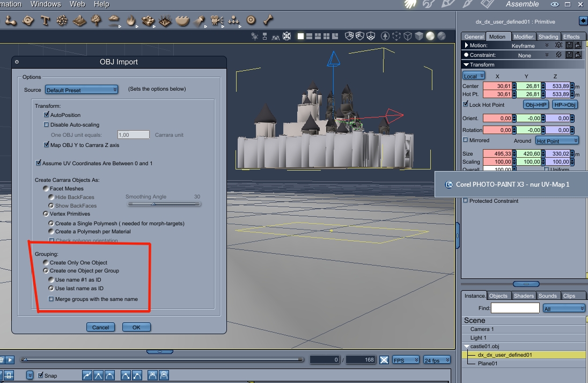Insert a fire primitive
Screen dimensions: 588x383
(131, 20)
